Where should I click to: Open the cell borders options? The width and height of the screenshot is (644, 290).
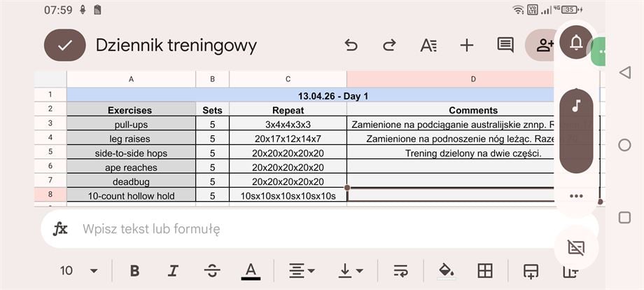(484, 271)
